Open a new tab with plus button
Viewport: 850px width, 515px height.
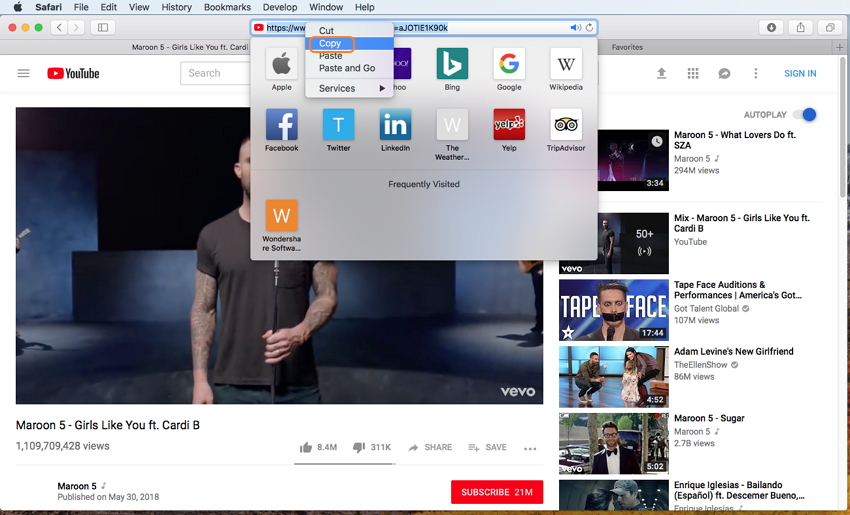click(840, 47)
